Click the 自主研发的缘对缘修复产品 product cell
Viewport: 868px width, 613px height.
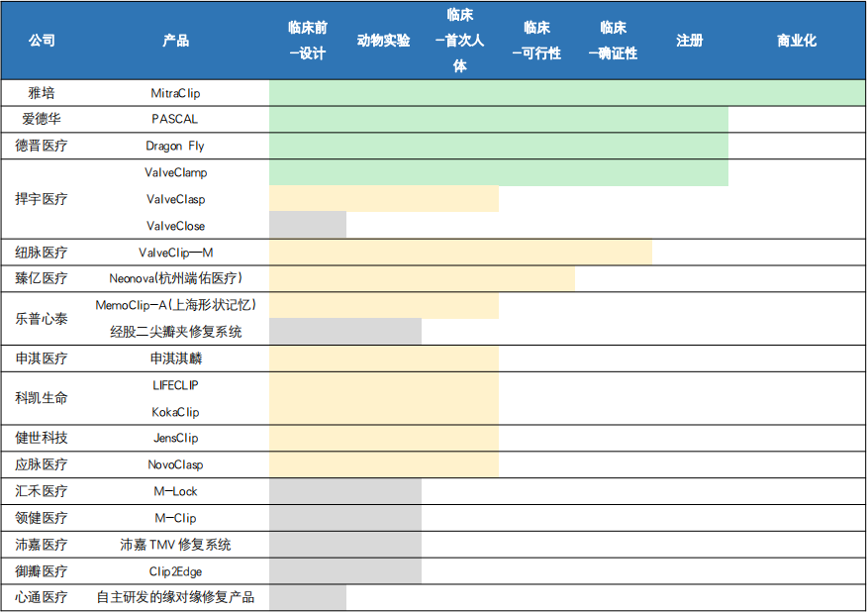[x=175, y=597]
